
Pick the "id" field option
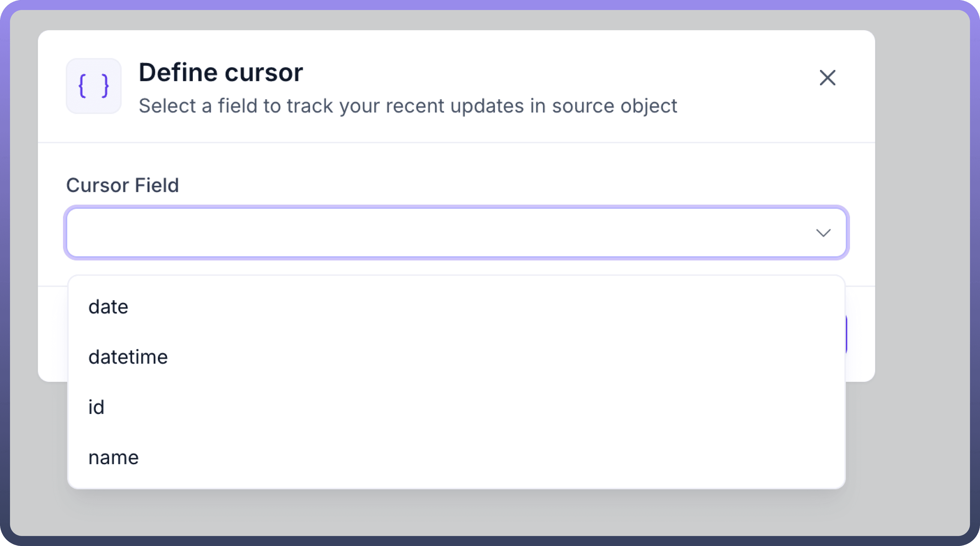click(96, 407)
